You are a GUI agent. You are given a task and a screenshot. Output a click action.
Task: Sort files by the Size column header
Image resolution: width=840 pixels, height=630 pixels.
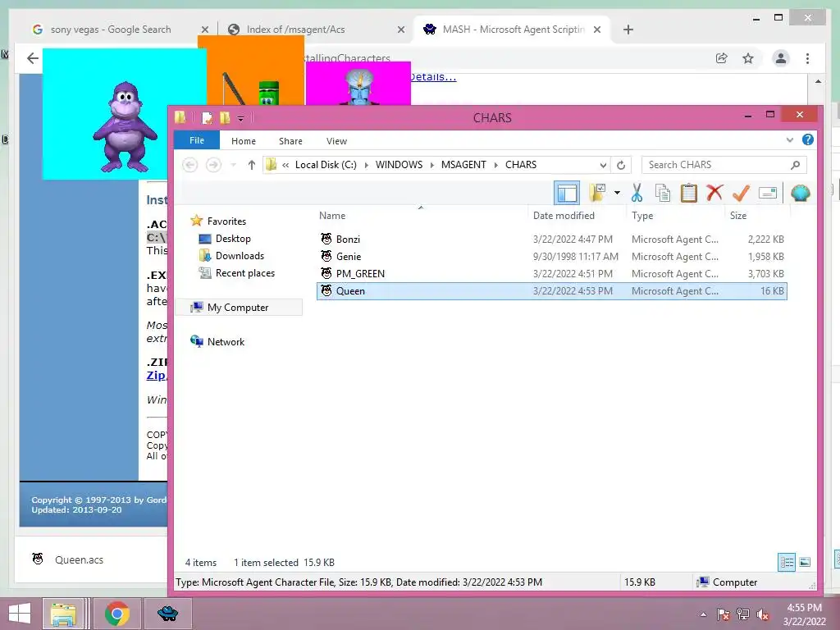point(757,216)
